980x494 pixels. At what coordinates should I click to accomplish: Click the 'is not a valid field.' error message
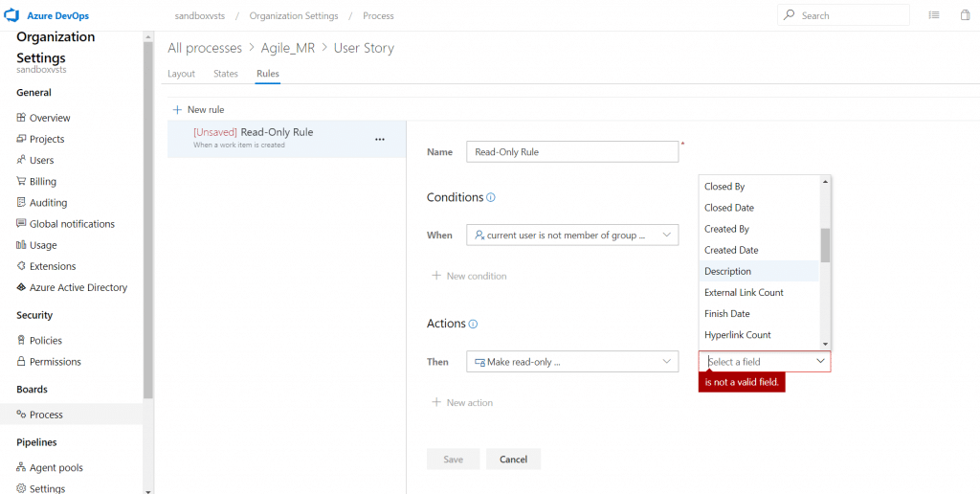(742, 382)
